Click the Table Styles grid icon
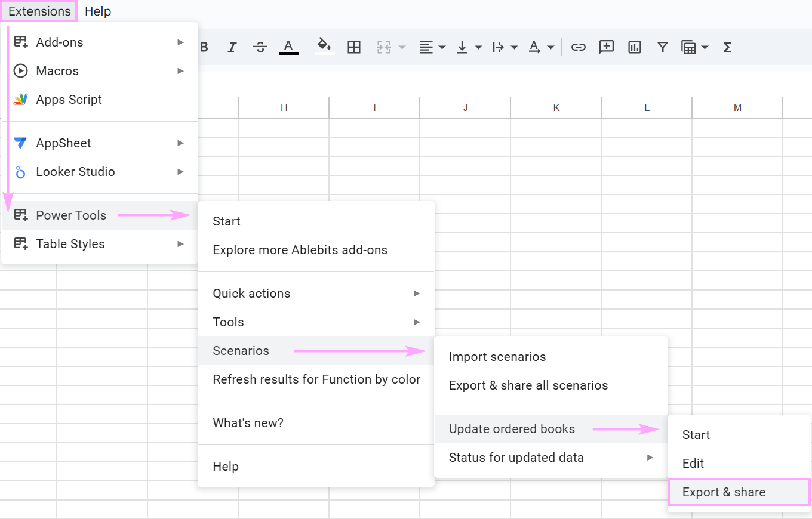This screenshot has width=812, height=519. (x=21, y=243)
